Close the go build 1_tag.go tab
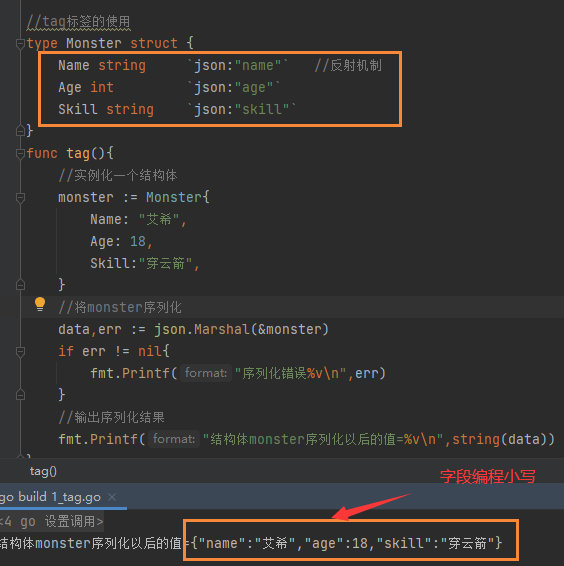Viewport: 564px width, 566px height. 112,497
